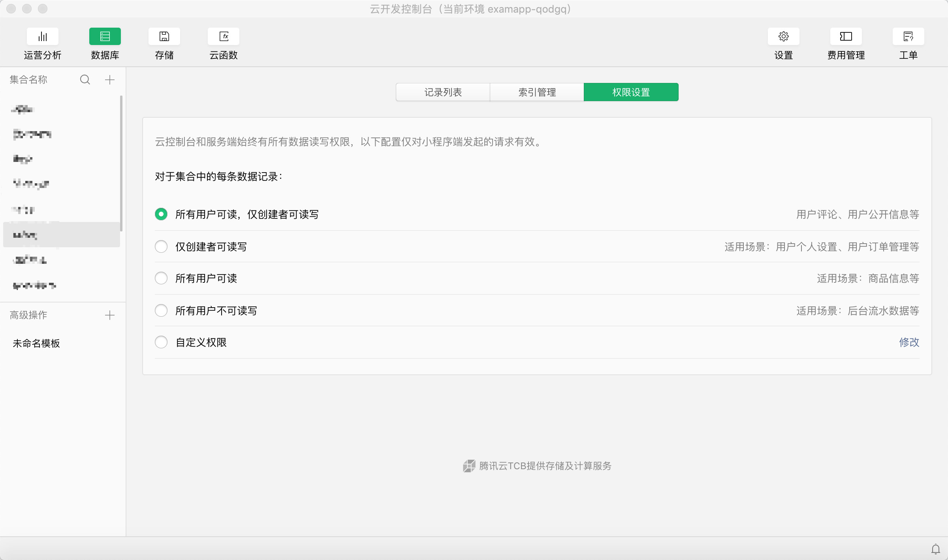Open the 运营分析 analytics icon
Screen dimensions: 948x560
[x=42, y=37]
